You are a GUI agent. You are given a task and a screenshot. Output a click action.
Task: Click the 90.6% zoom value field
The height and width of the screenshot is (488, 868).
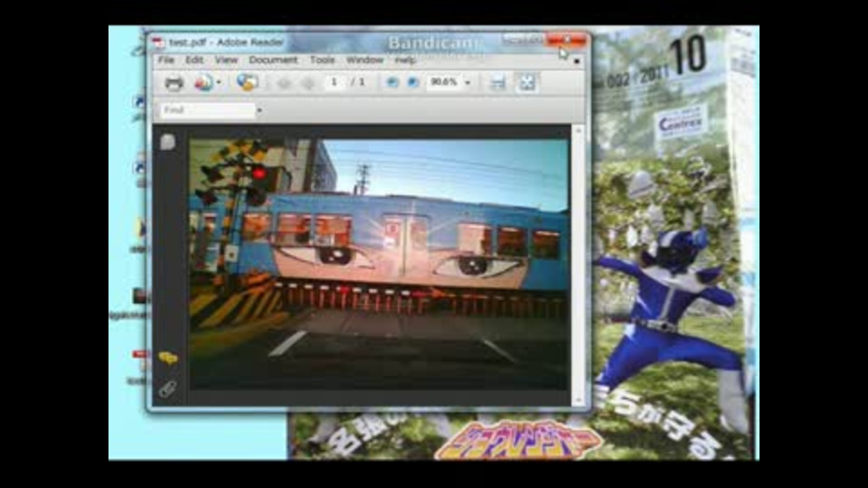click(444, 82)
